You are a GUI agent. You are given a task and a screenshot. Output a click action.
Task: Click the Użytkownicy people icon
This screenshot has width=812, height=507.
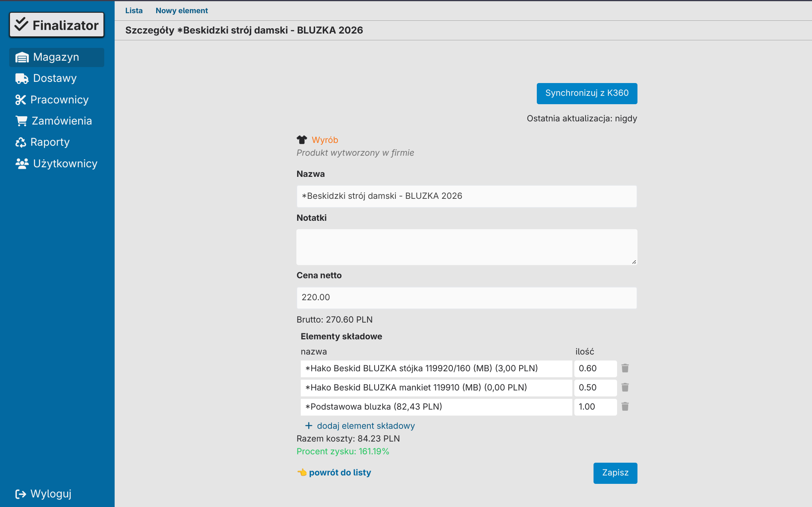point(22,164)
